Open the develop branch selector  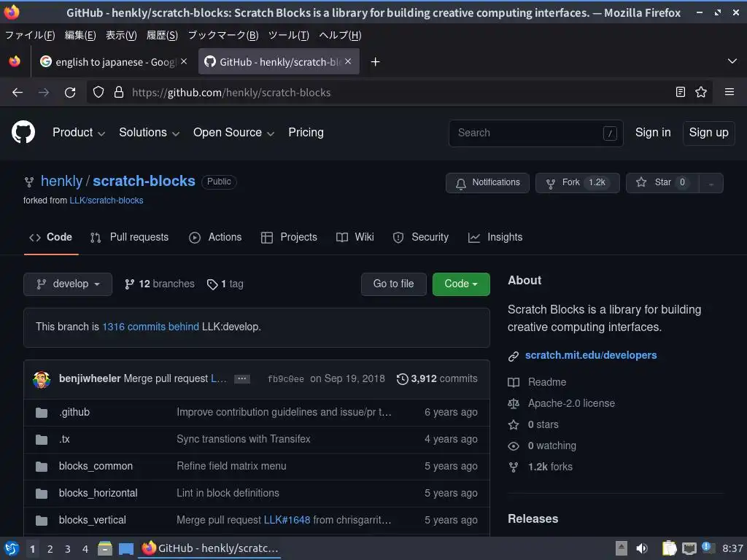pyautogui.click(x=68, y=284)
